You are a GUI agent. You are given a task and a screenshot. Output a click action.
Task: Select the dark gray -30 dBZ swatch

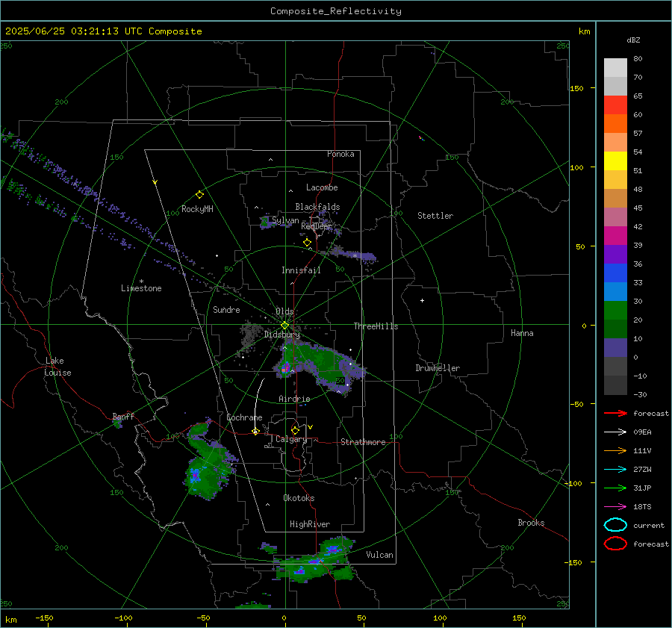(x=615, y=385)
